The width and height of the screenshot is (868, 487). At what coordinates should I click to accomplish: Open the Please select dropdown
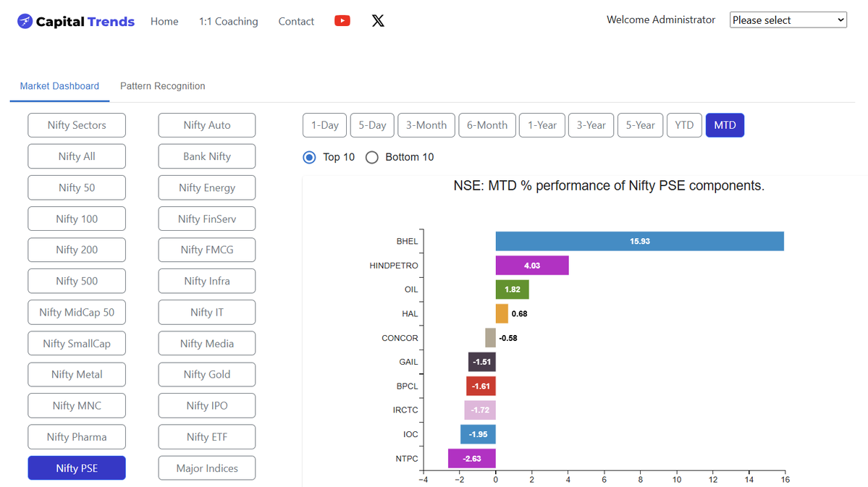788,20
